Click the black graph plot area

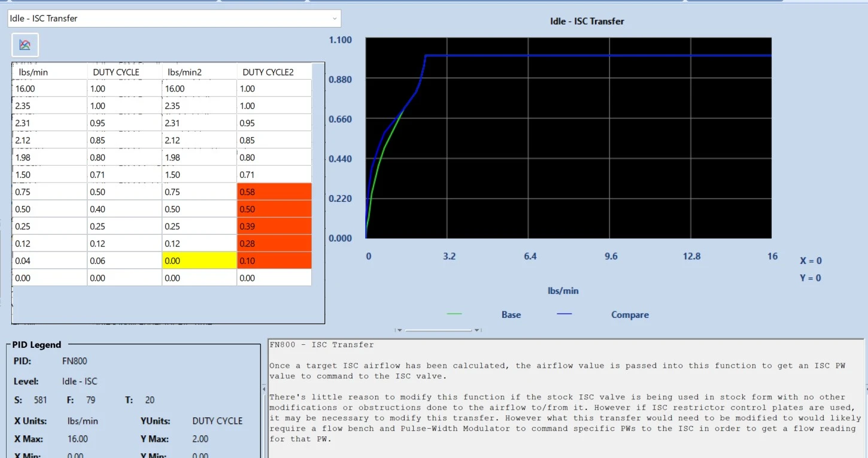pos(568,138)
